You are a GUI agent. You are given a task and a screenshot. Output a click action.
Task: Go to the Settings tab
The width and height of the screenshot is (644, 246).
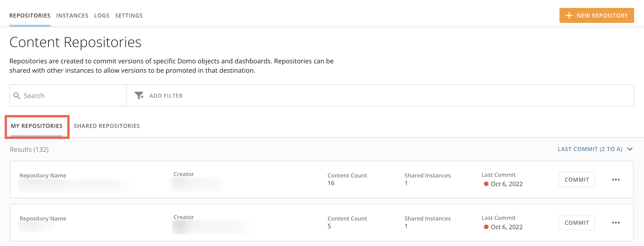[129, 15]
